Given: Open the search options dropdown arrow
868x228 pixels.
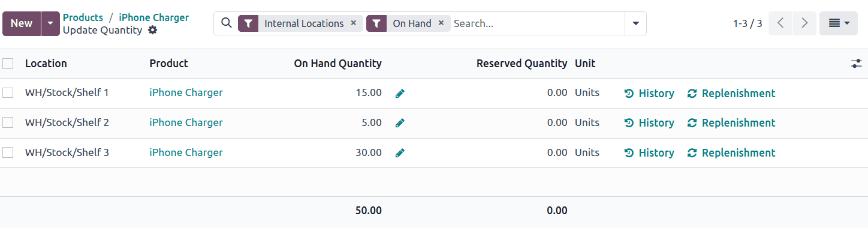Looking at the screenshot, I should coord(635,23).
